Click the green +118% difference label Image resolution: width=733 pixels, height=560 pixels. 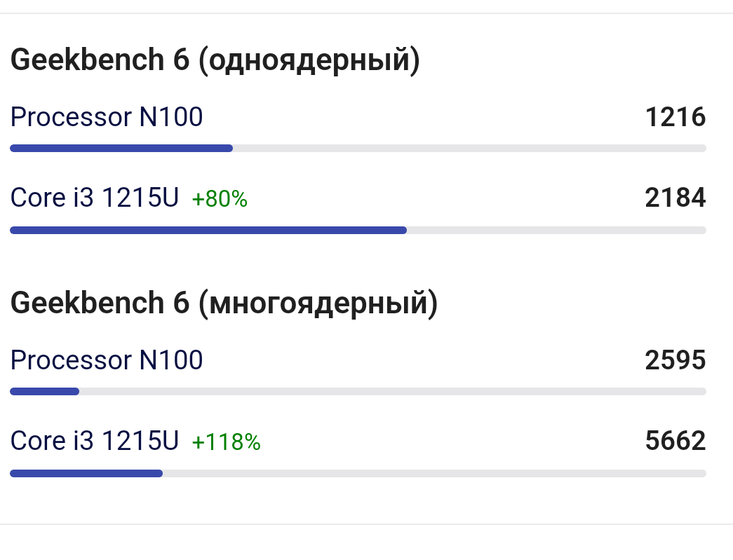click(x=227, y=442)
